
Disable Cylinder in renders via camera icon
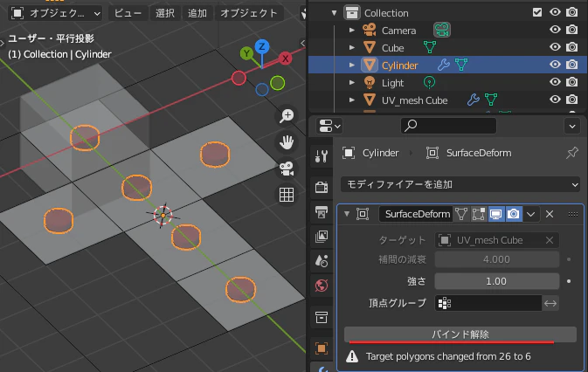tap(572, 65)
